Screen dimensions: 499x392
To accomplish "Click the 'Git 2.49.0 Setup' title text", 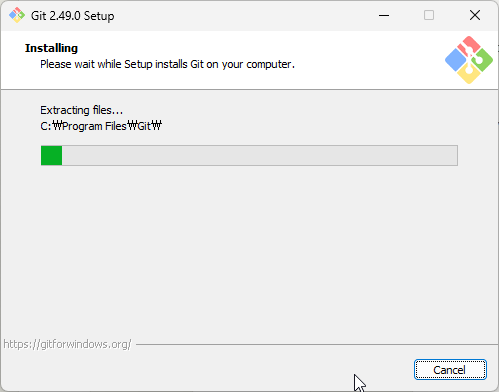I will [x=72, y=16].
